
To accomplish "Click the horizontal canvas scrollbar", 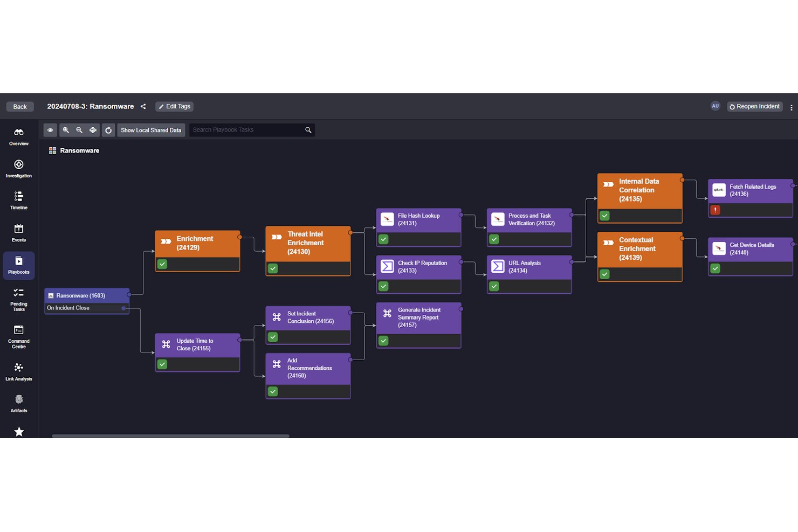I will pyautogui.click(x=170, y=436).
